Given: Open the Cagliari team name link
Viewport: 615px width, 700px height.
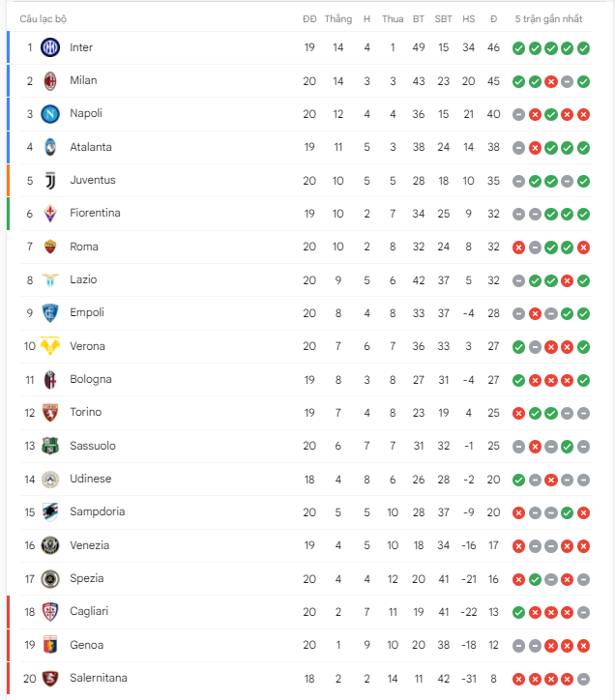Looking at the screenshot, I should coord(89,611).
